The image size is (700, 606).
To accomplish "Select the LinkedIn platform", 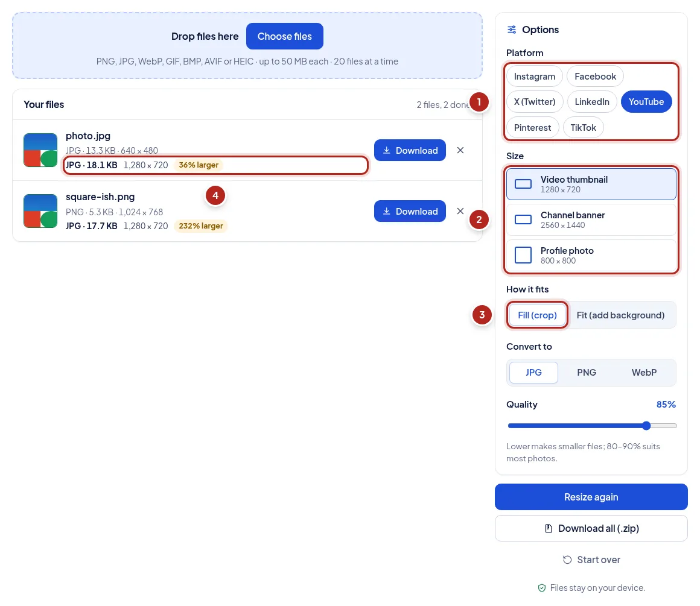I will 592,102.
